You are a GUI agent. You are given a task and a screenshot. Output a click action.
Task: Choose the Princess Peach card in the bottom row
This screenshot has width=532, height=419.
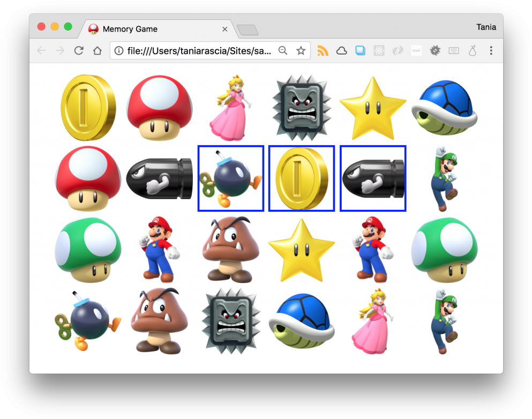click(x=373, y=321)
